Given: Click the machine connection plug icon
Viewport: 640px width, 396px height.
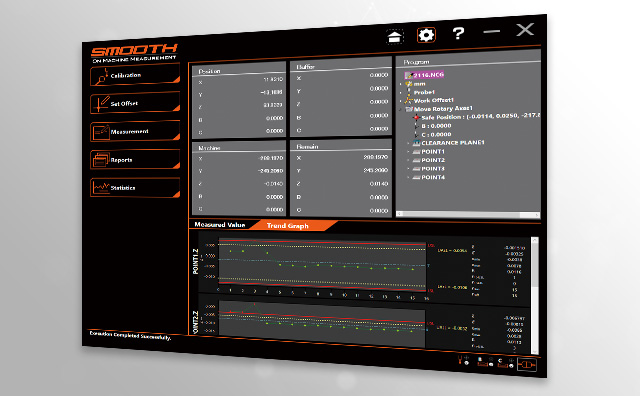Looking at the screenshot, I should (x=526, y=364).
